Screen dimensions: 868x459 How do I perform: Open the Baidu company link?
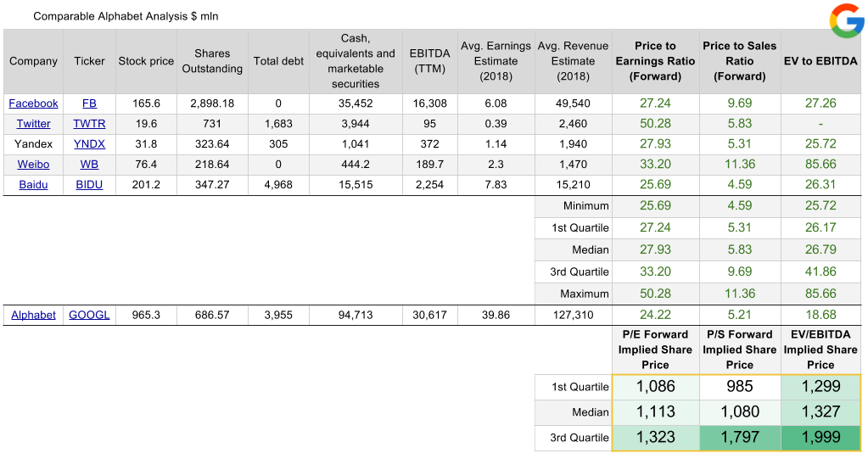tap(33, 185)
